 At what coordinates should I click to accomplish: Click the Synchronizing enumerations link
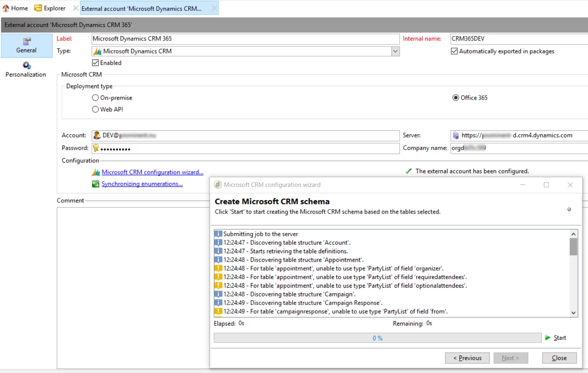coord(142,184)
